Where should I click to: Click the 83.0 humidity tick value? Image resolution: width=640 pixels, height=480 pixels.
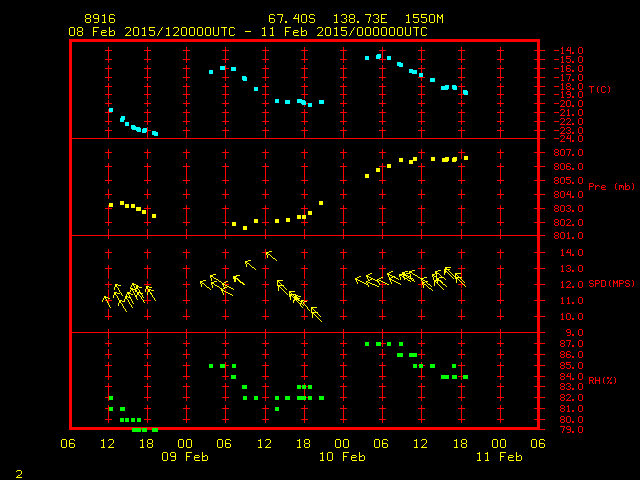[572, 387]
